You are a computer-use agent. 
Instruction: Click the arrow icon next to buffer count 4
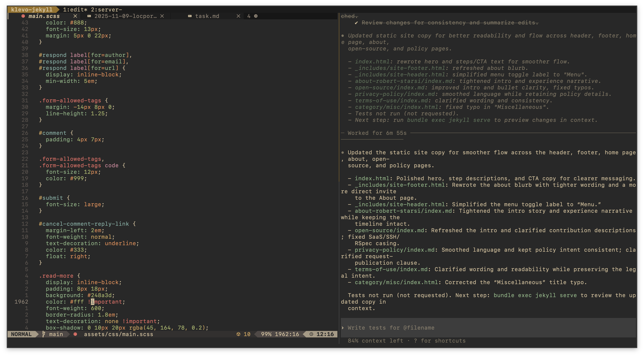tap(256, 16)
